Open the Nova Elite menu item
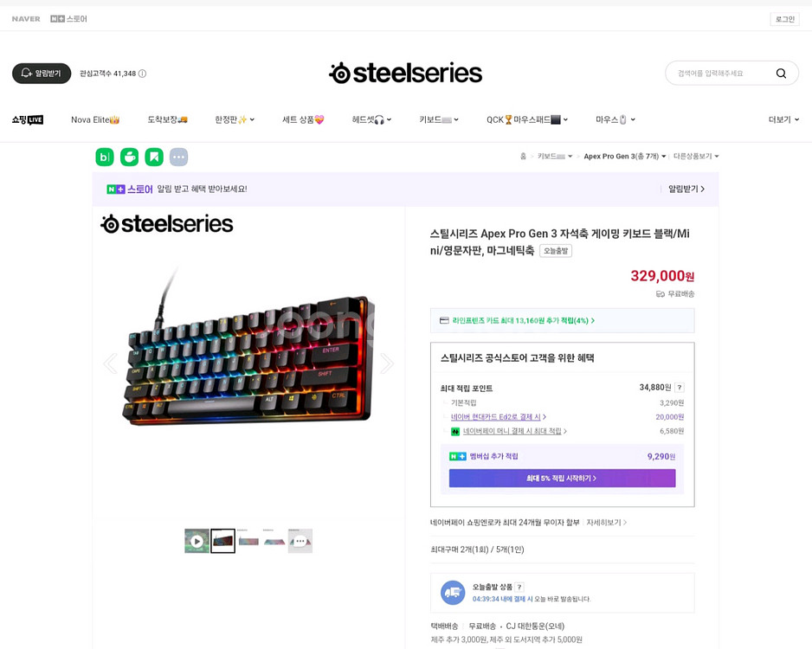 (x=95, y=119)
